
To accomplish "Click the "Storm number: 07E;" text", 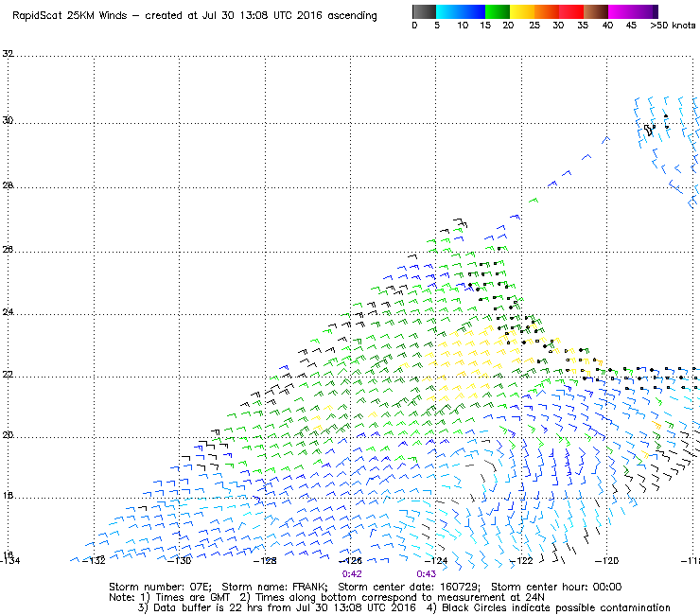I will click(x=160, y=587).
